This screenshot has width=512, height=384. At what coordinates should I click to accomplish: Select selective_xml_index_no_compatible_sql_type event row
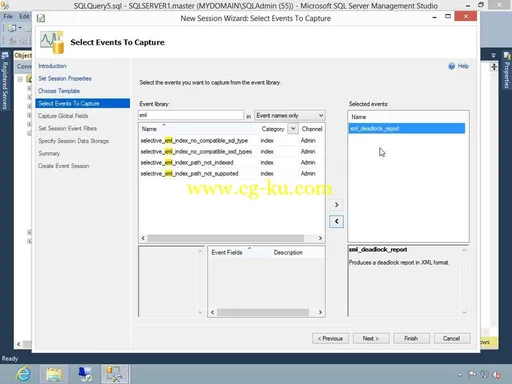pos(232,140)
